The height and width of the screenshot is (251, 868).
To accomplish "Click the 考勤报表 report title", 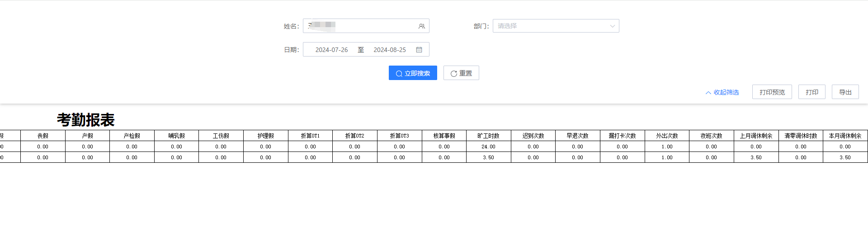I will (85, 120).
